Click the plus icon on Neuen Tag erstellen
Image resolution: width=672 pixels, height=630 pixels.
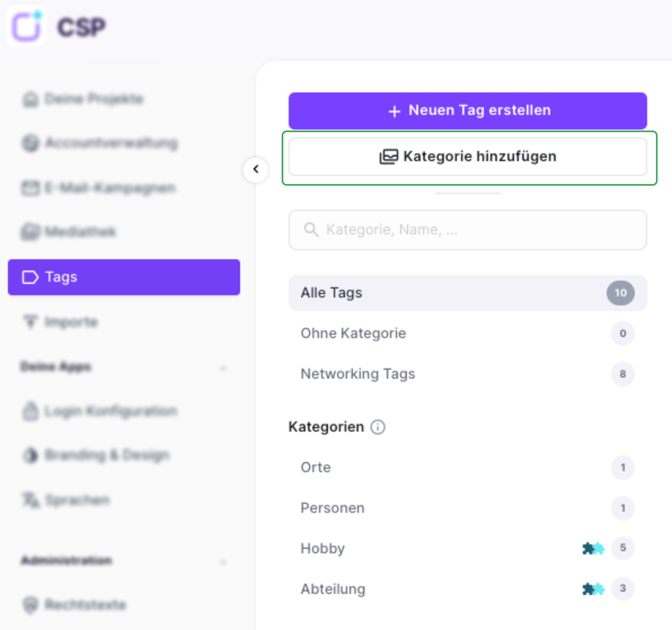coord(394,111)
